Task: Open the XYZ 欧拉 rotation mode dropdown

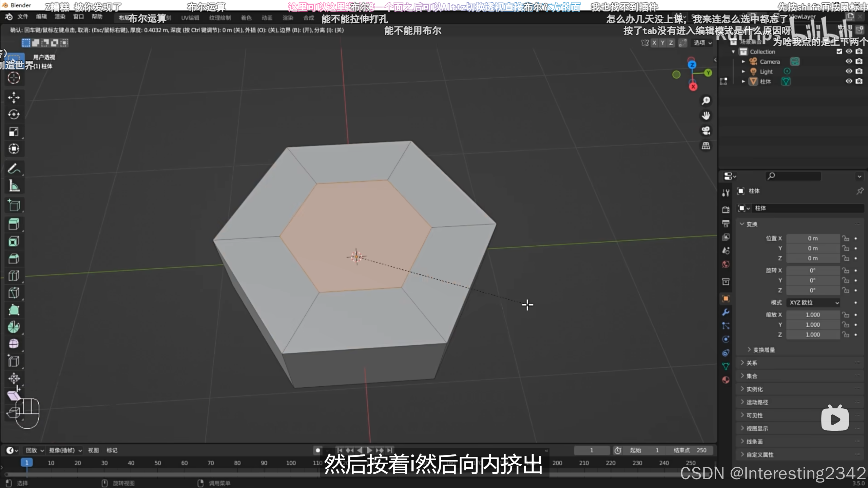Action: coord(813,303)
